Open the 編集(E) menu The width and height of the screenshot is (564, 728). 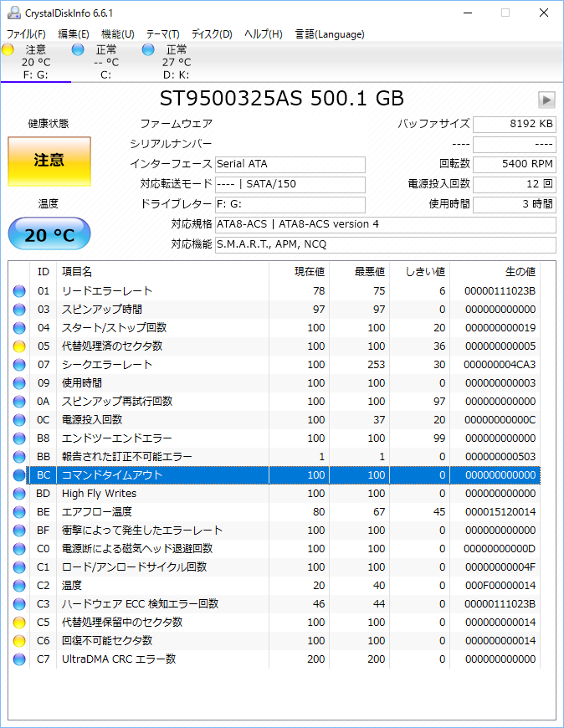pos(74,34)
